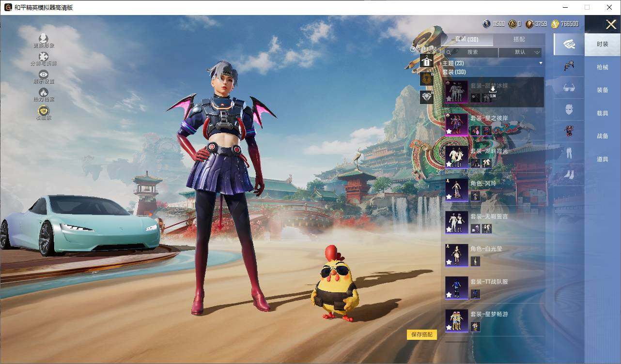Open the 更换形象 (change appearance) icon
Image resolution: width=621 pixels, height=364 pixels.
click(x=43, y=39)
